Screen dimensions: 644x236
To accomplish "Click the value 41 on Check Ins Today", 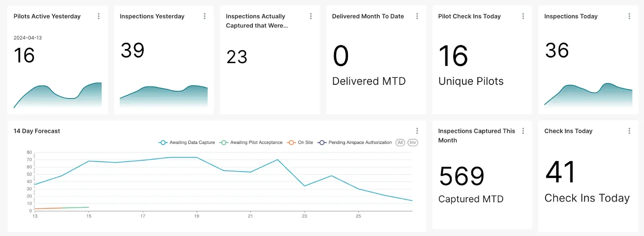I will click(560, 172).
